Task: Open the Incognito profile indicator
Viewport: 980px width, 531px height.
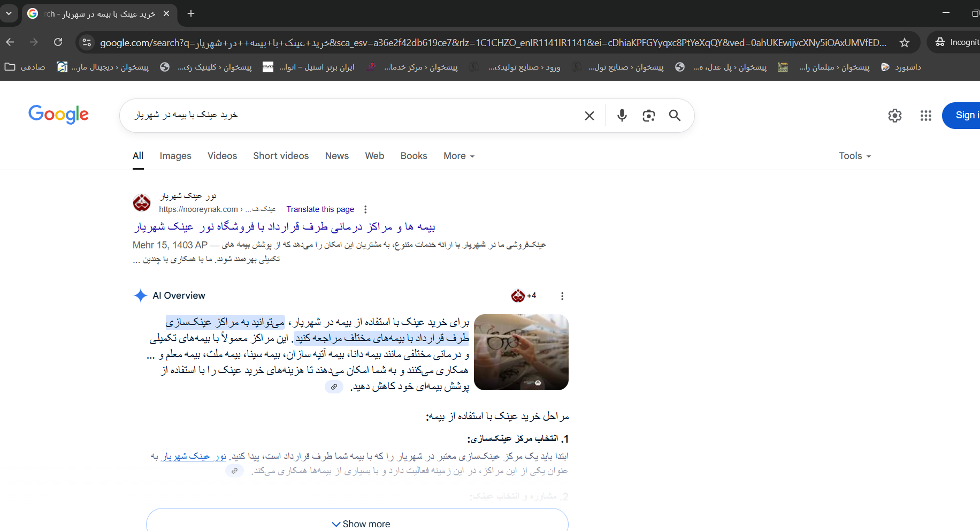Action: point(956,42)
